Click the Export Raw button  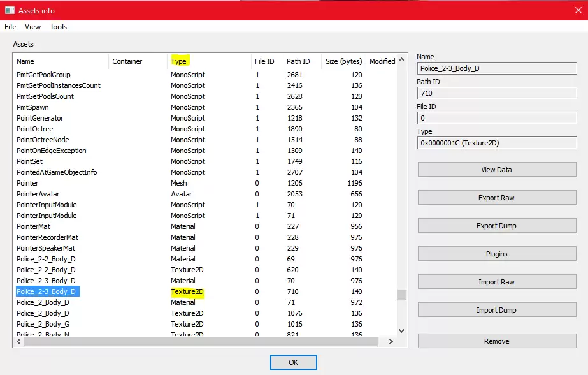pos(497,198)
